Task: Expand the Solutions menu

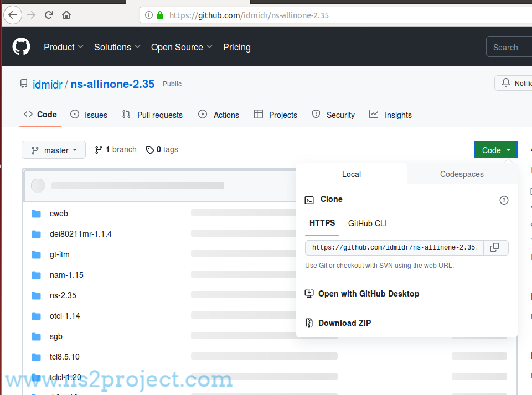Action: (x=117, y=47)
